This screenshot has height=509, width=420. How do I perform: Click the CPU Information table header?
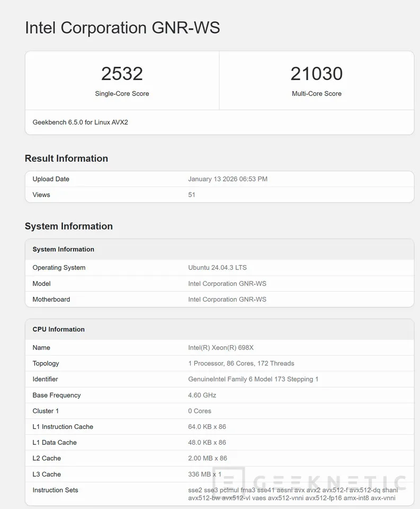coord(58,329)
